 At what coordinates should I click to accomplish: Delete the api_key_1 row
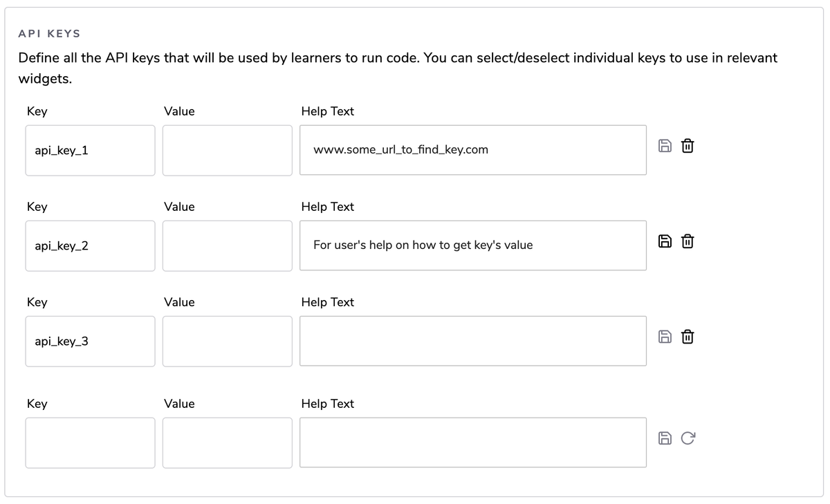tap(688, 146)
